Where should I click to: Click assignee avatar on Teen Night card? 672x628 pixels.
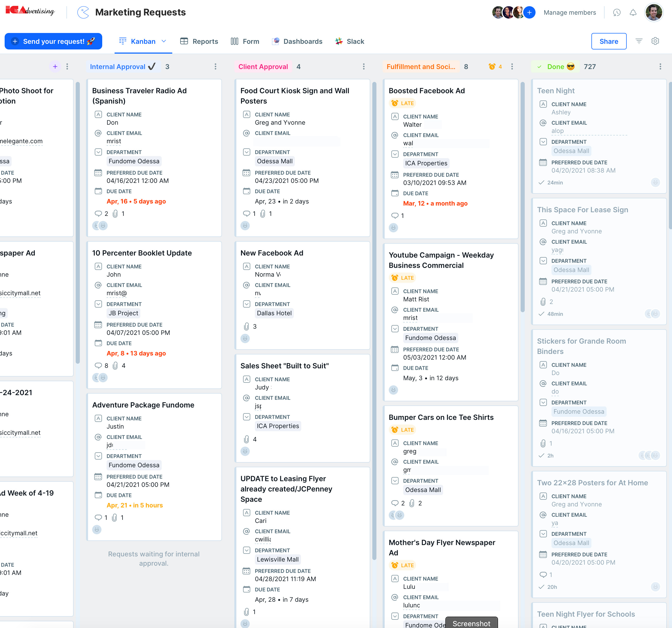655,183
